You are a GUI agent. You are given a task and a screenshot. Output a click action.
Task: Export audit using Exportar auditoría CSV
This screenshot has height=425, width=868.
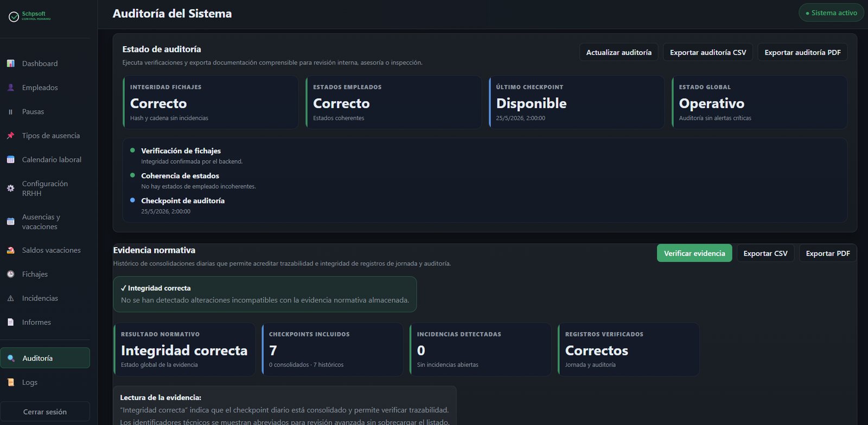(708, 52)
